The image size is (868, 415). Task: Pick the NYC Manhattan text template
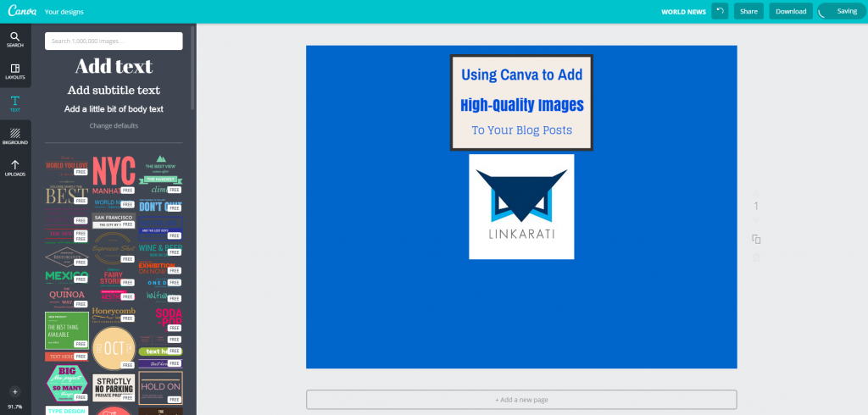114,174
